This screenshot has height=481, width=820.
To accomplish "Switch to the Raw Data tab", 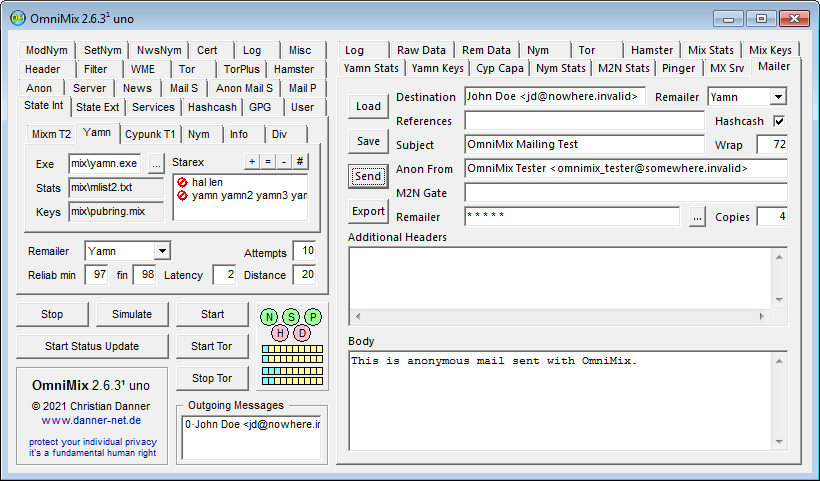I will 421,50.
